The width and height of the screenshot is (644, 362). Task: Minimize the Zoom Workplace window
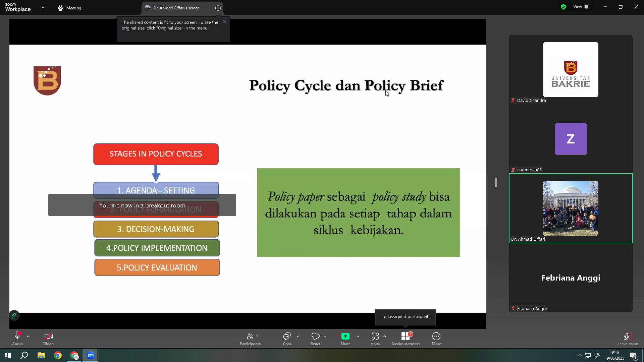(605, 7)
